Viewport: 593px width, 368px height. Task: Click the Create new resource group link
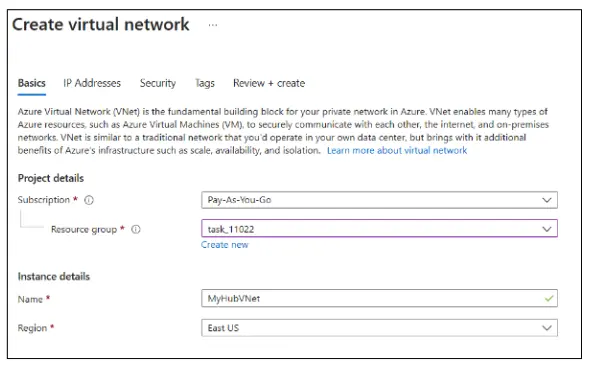click(225, 245)
